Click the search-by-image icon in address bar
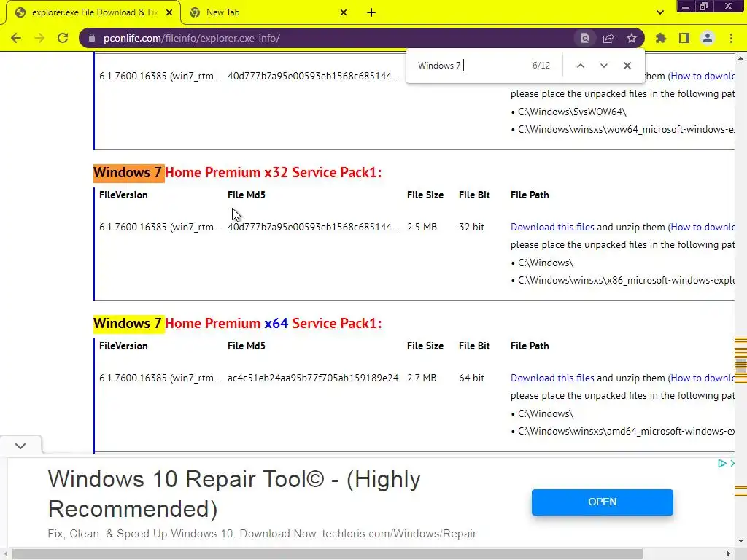Image resolution: width=747 pixels, height=560 pixels. pyautogui.click(x=584, y=38)
